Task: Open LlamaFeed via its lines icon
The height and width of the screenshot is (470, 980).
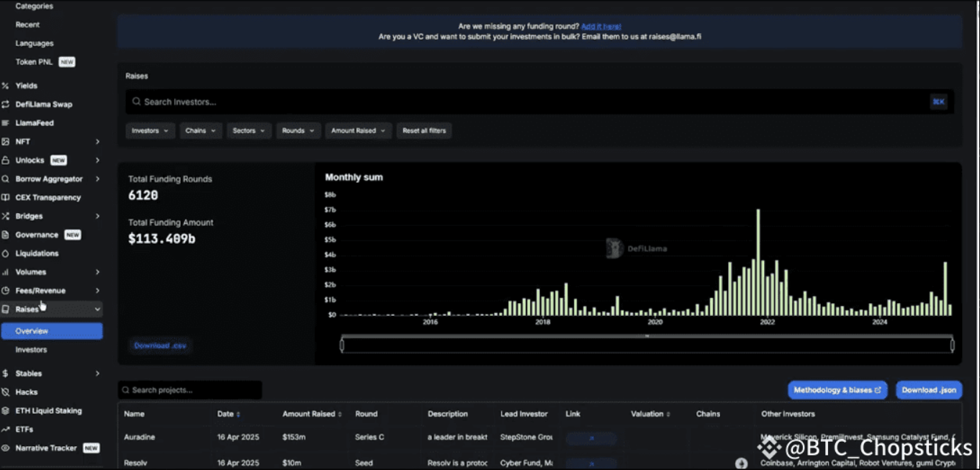Action: click(x=6, y=123)
